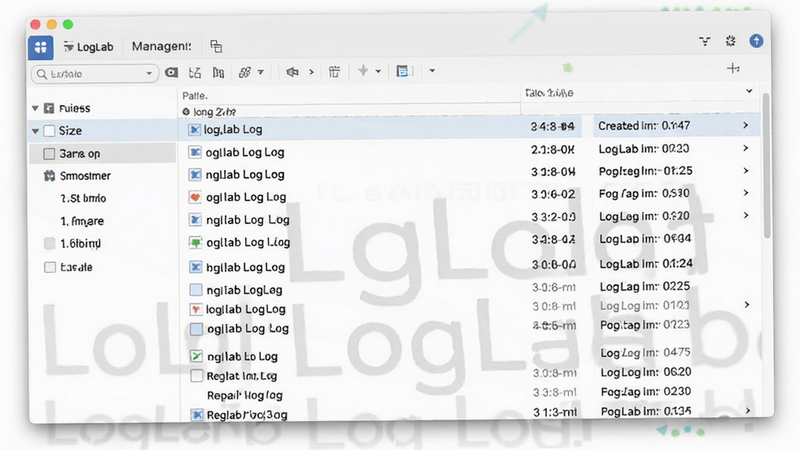Click the LogLap Im: 0604 value
This screenshot has width=800, height=450.
645,239
